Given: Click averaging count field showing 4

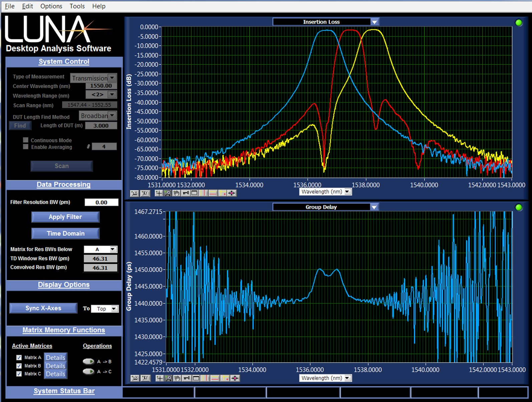Looking at the screenshot, I should (104, 146).
